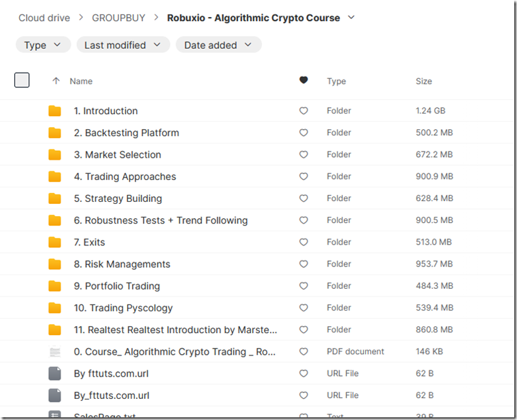The image size is (517, 420).
Task: Select By_fttuts.com.url file name
Action: pyautogui.click(x=112, y=396)
